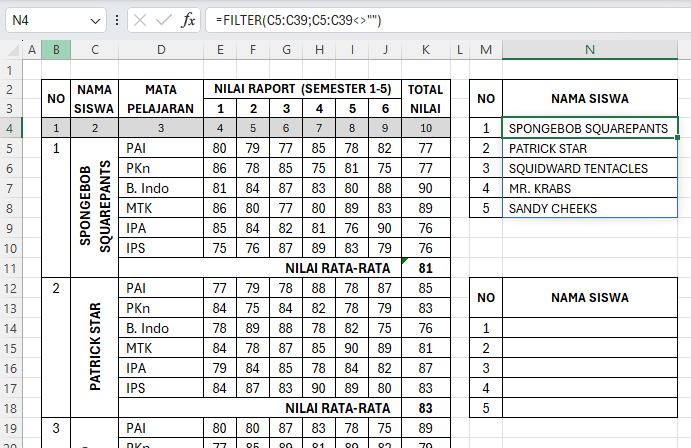The width and height of the screenshot is (691, 448).
Task: Select column E header
Action: point(220,50)
